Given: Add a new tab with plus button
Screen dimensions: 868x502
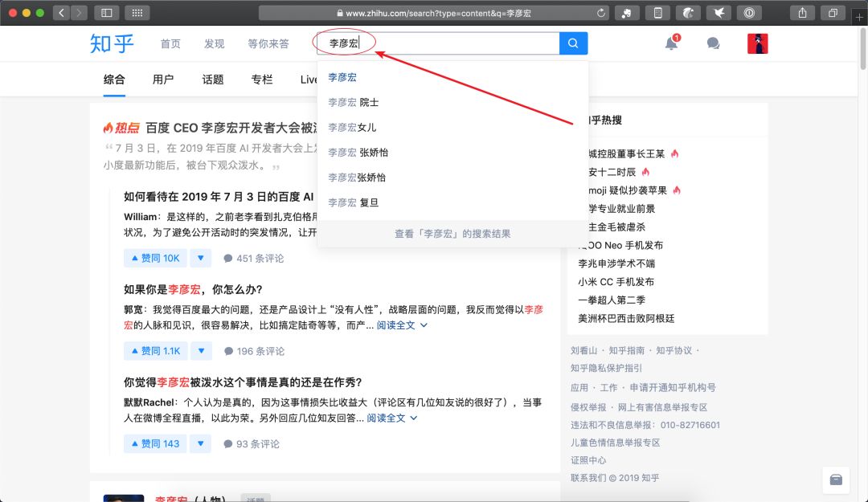Looking at the screenshot, I should click(x=859, y=17).
